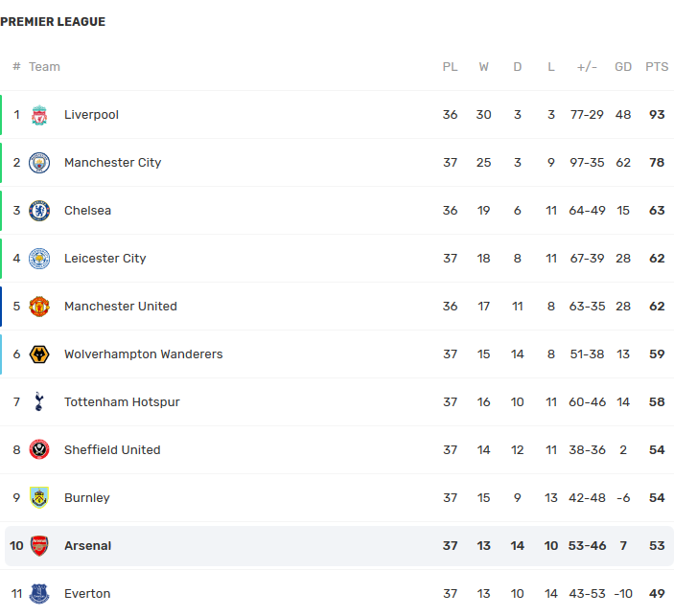Click the Wolverhampton Wanderers wolf crest
Viewport: 674px width, 616px height.
(x=39, y=354)
